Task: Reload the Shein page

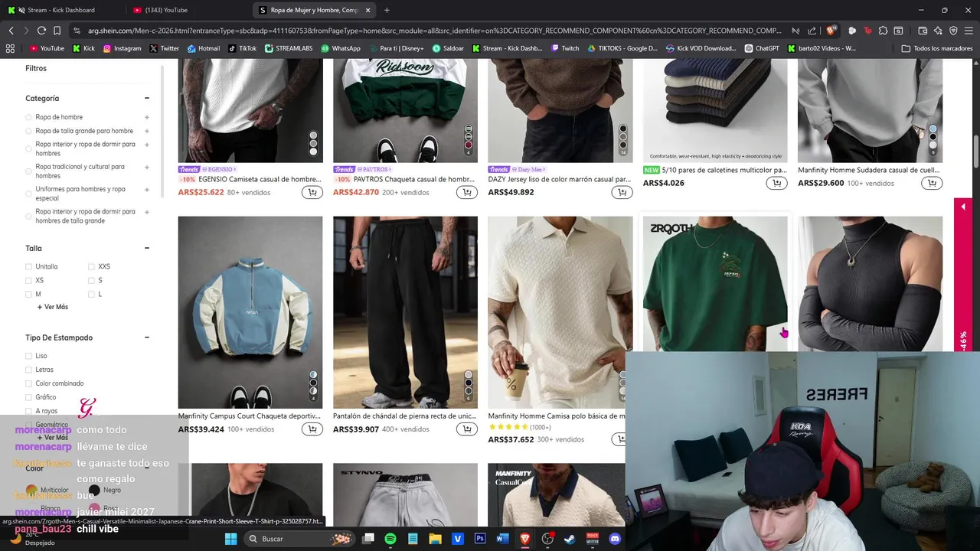Action: (41, 31)
